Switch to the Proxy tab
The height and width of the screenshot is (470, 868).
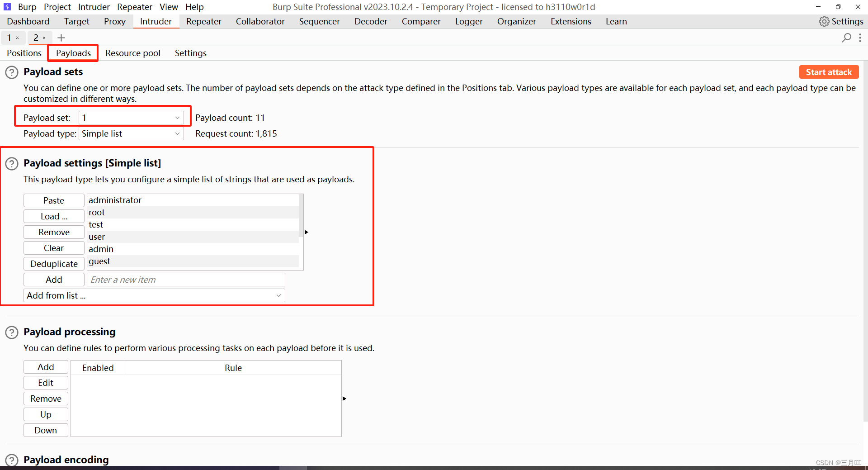pos(115,21)
